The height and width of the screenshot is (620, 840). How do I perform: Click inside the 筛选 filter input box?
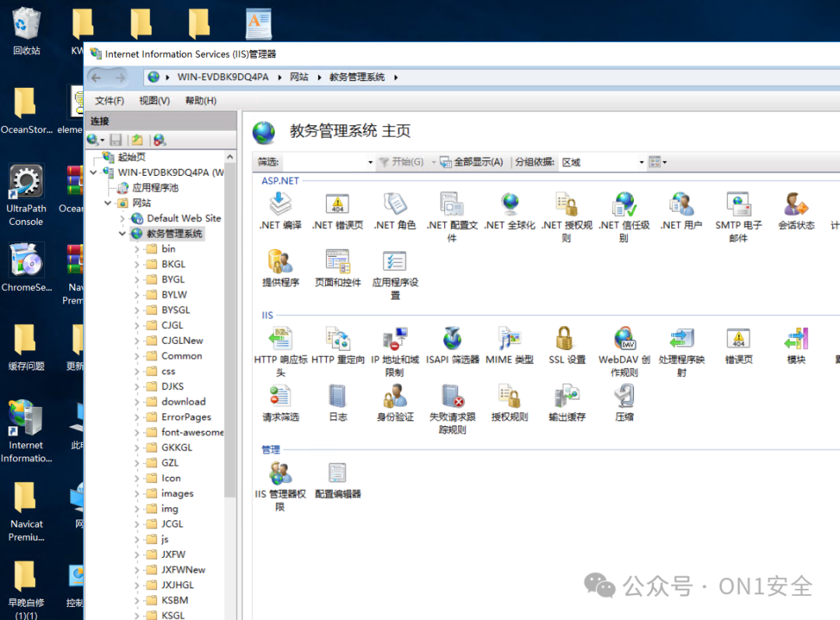pos(327,161)
